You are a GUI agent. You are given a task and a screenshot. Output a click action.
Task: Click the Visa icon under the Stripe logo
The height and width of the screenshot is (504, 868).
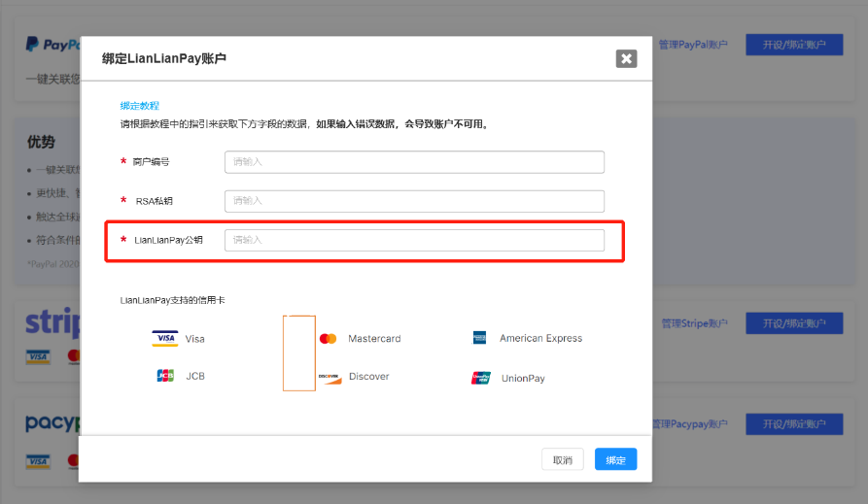pos(38,357)
